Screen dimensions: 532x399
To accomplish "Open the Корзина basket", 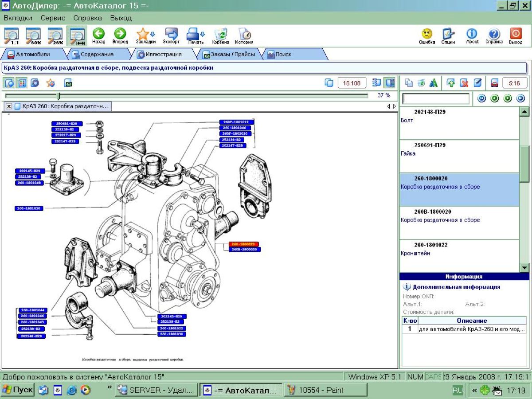I will [221, 36].
